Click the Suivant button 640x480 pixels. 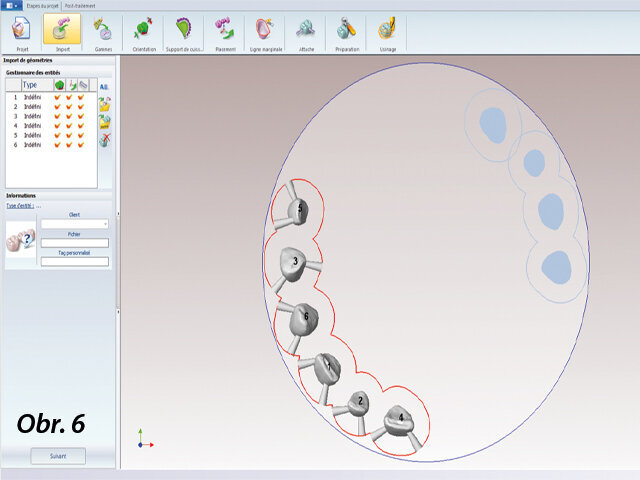pos(57,456)
